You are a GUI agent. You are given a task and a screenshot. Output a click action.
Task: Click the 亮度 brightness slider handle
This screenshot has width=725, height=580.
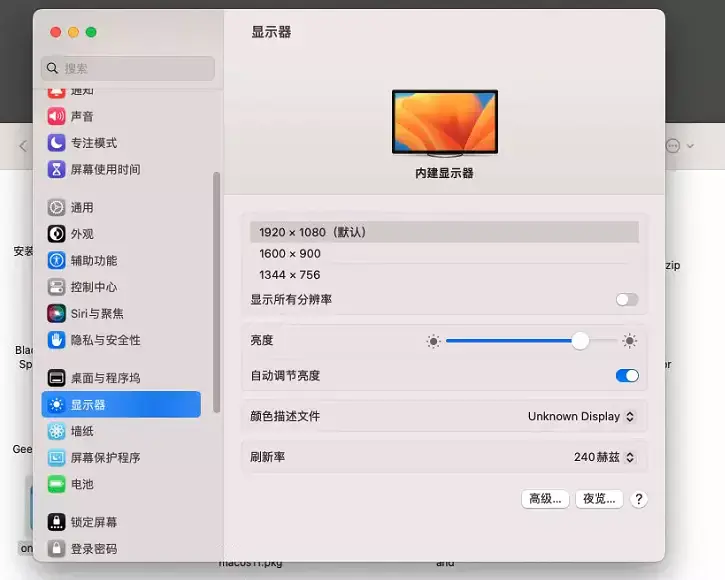click(x=580, y=341)
